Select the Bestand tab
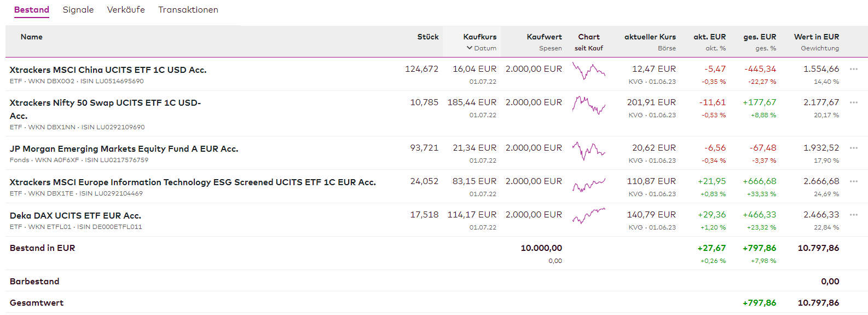Image resolution: width=868 pixels, height=315 pixels. (x=32, y=10)
